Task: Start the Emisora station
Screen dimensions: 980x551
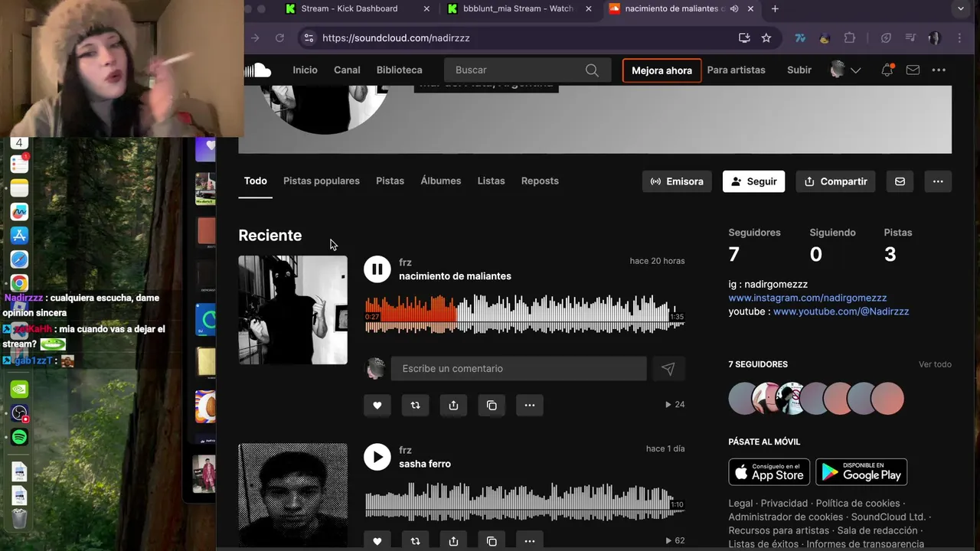Action: (677, 181)
